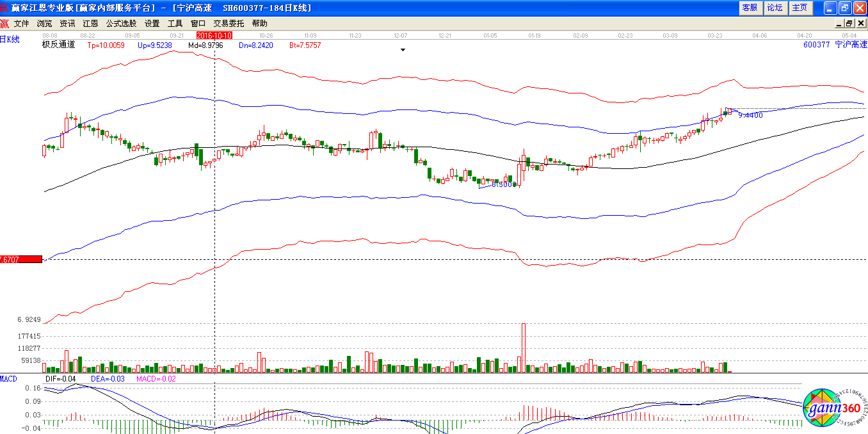Click the 6.9249 price axis label
868x434 pixels.
tap(29, 319)
